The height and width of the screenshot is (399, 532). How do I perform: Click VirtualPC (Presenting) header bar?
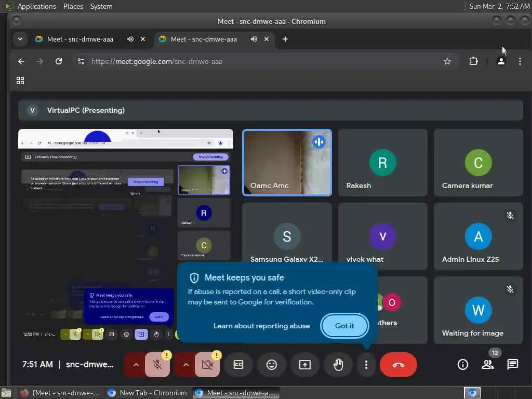270,110
